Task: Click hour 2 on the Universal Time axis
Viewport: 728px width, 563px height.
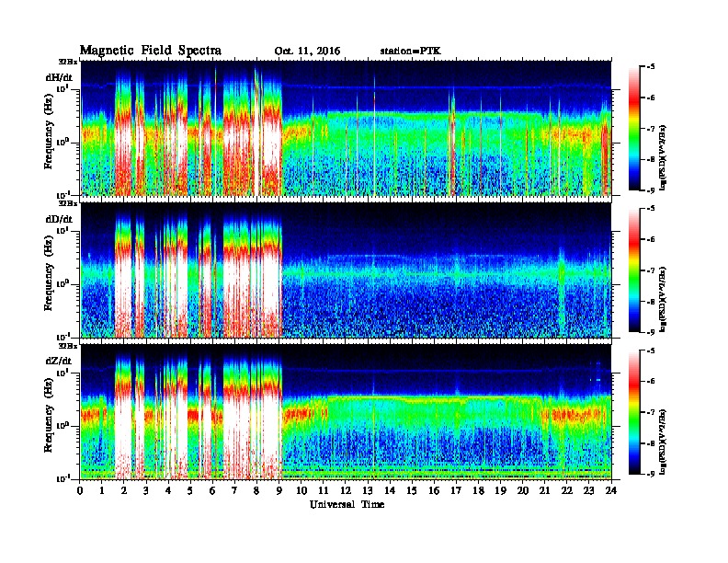Action: point(124,490)
